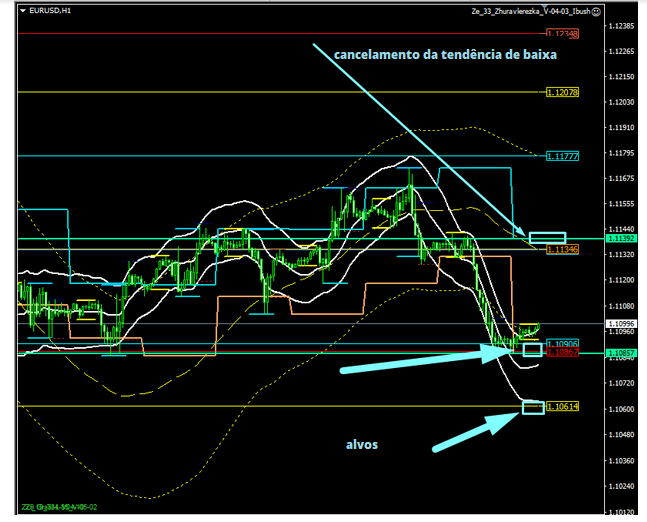The width and height of the screenshot is (647, 522).
Task: Select the long thin diagonal cyan arrow
Action: (x=420, y=139)
